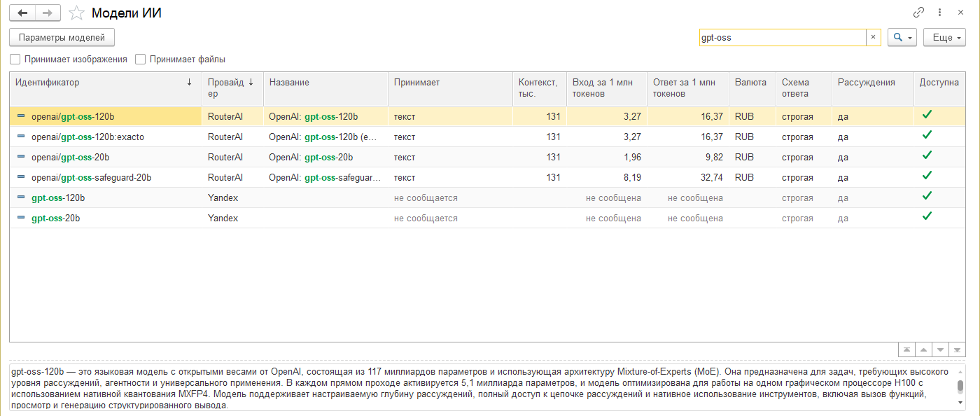Select name cell OpenAI: gpt-oss-20b

(325, 158)
